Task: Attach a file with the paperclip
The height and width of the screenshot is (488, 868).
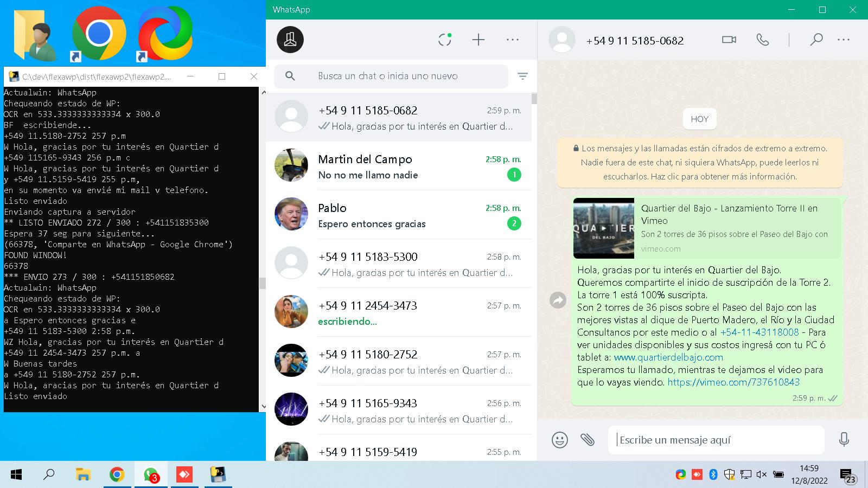Action: (x=588, y=439)
